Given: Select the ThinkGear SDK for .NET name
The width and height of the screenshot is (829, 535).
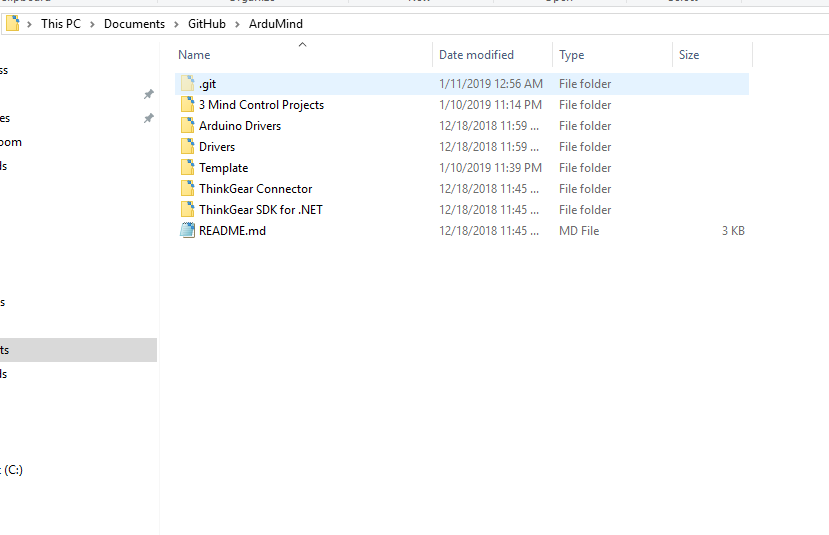Looking at the screenshot, I should point(261,210).
